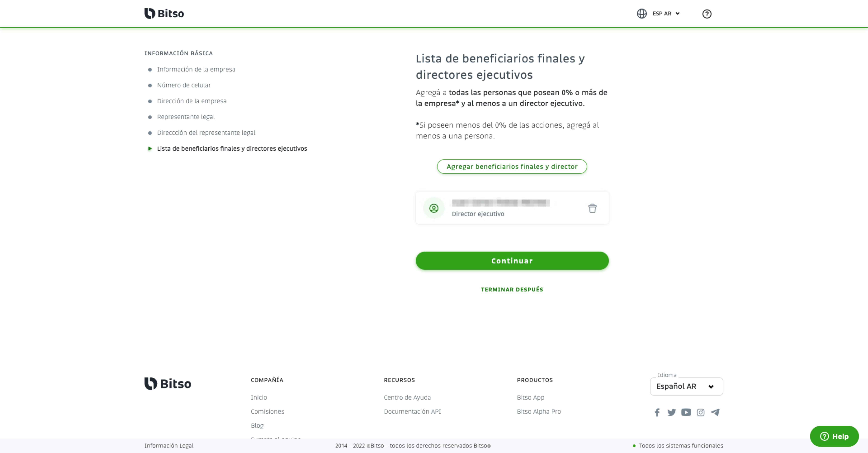Click the TERMINAR DESPUÉS link

[x=512, y=289]
